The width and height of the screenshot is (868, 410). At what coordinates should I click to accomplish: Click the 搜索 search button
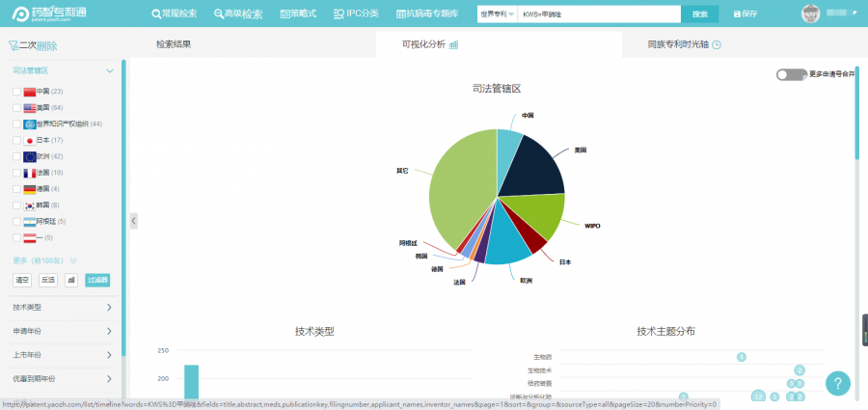click(699, 14)
